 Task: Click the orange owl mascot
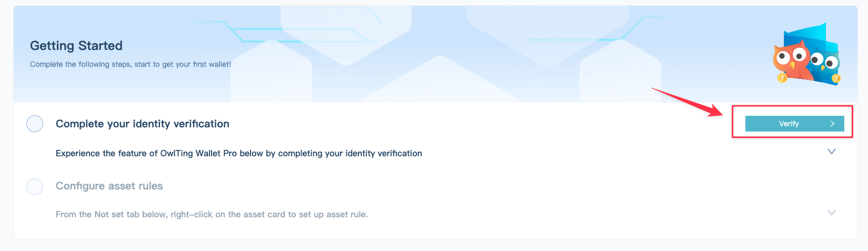[791, 59]
